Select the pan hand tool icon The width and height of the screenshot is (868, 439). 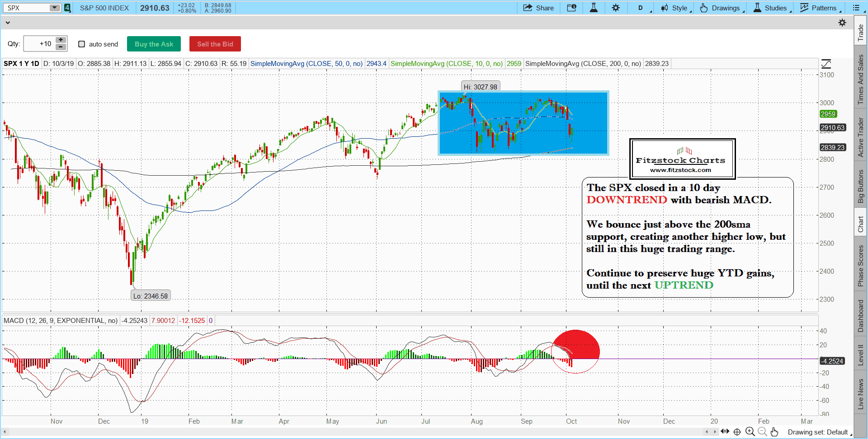click(x=774, y=432)
